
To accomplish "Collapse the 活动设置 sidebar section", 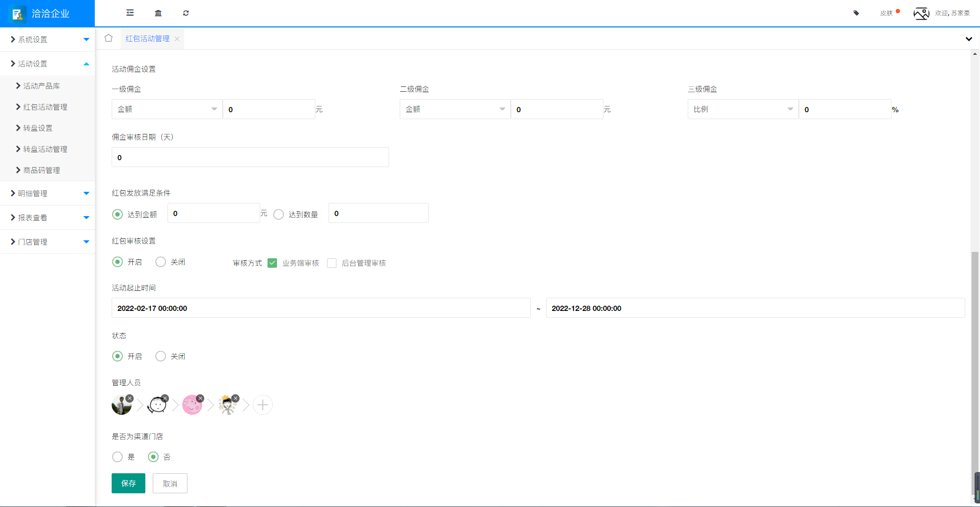I will pos(86,63).
